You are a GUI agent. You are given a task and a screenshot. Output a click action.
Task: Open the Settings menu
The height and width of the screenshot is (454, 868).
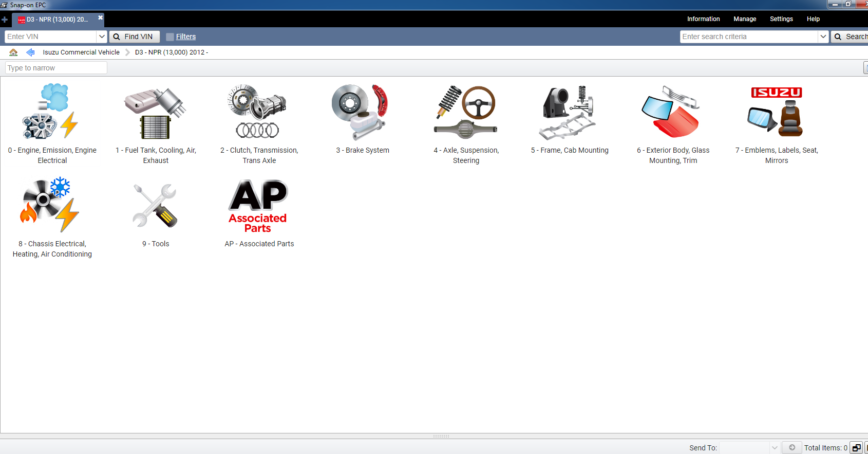click(x=781, y=19)
